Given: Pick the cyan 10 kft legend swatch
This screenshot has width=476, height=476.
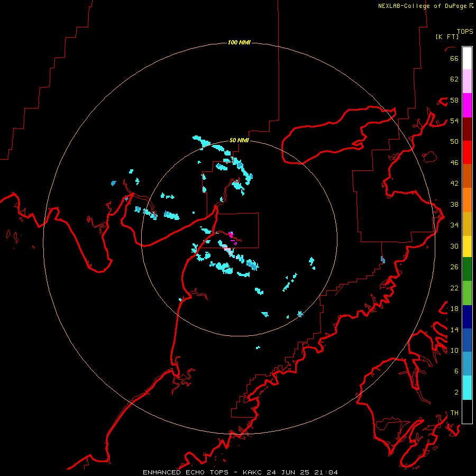Looking at the screenshot, I should click(467, 388).
